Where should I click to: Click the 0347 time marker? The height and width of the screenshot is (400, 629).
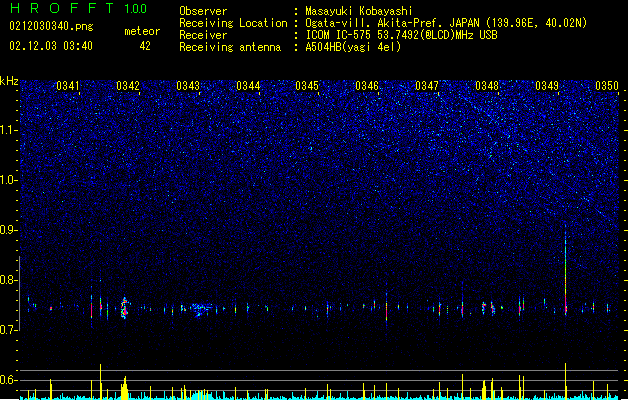(x=427, y=86)
